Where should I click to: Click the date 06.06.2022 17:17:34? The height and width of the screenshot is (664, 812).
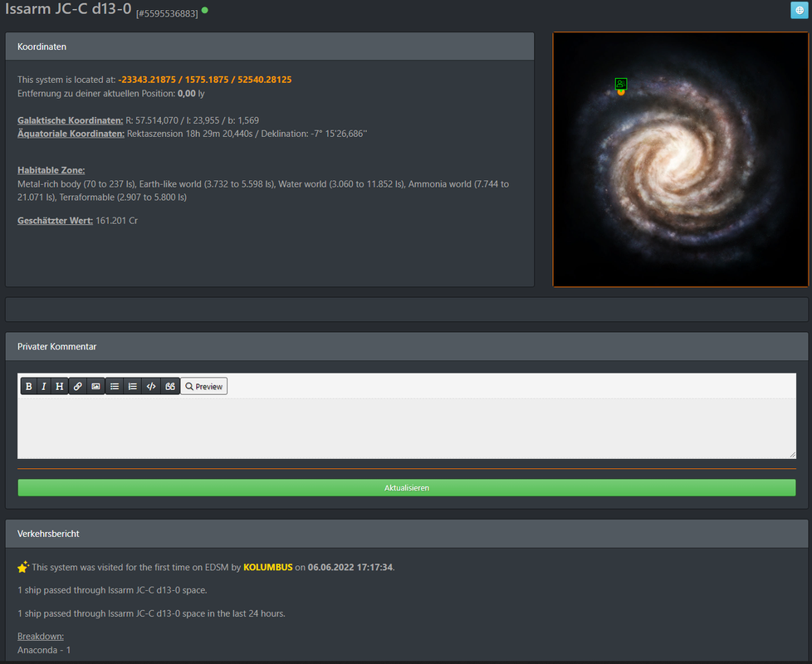[350, 567]
